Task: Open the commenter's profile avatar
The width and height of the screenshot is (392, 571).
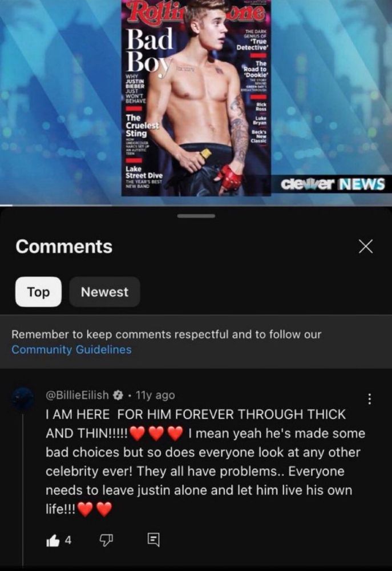Action: (22, 400)
